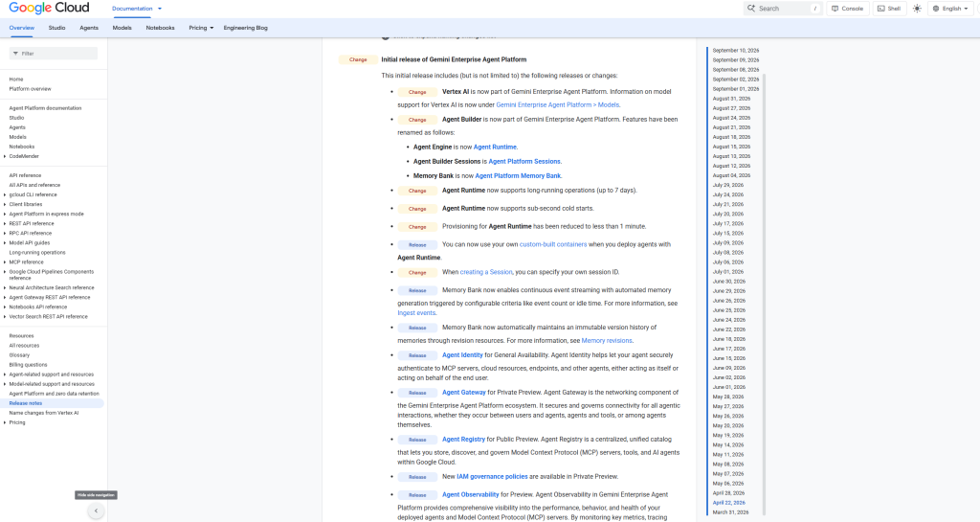Viewport: 980px width, 522px height.
Task: Open Name changes from Vertex AI
Action: [x=44, y=413]
